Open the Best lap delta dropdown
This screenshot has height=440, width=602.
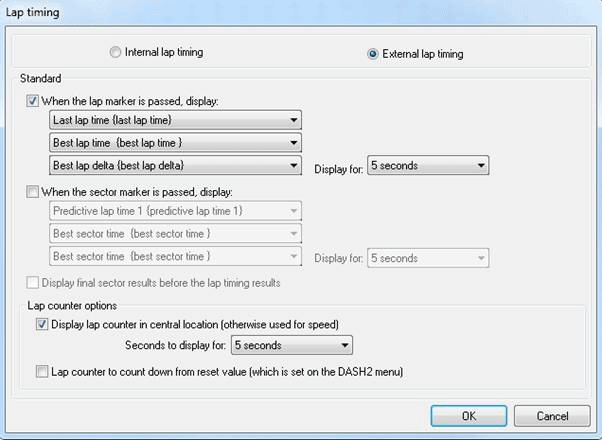click(175, 165)
